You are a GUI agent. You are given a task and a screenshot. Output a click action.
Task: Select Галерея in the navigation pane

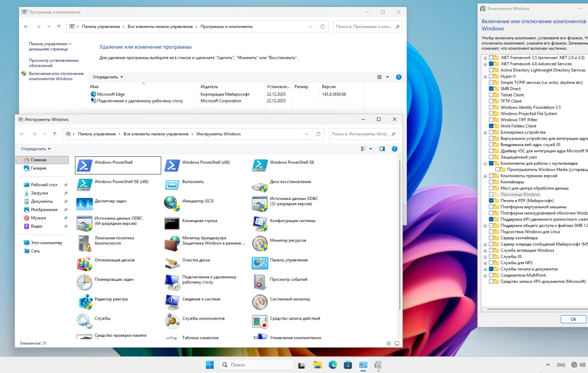[x=38, y=168]
